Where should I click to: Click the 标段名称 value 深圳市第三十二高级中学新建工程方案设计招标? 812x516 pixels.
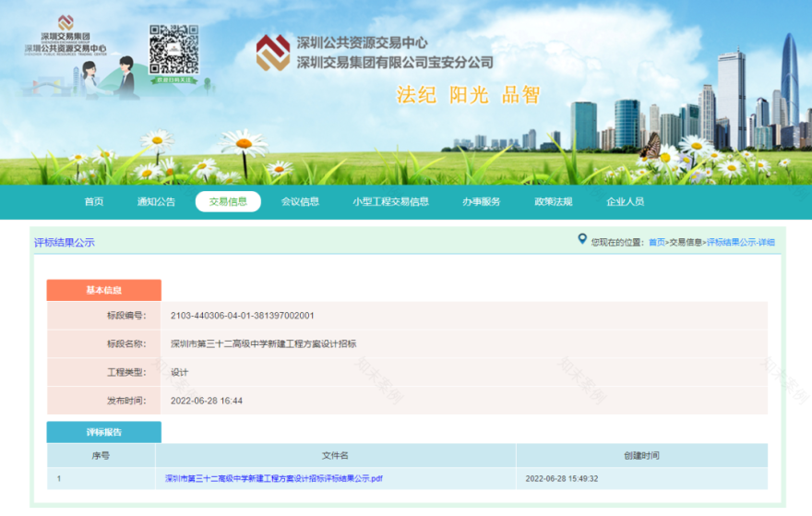[263, 343]
